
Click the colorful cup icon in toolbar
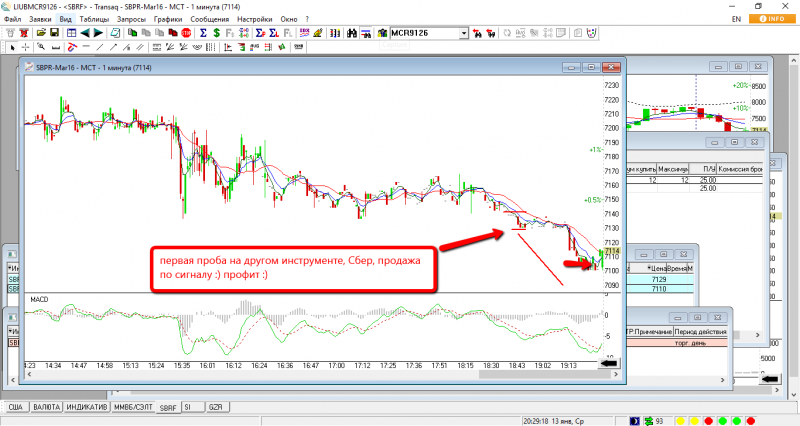pyautogui.click(x=591, y=33)
